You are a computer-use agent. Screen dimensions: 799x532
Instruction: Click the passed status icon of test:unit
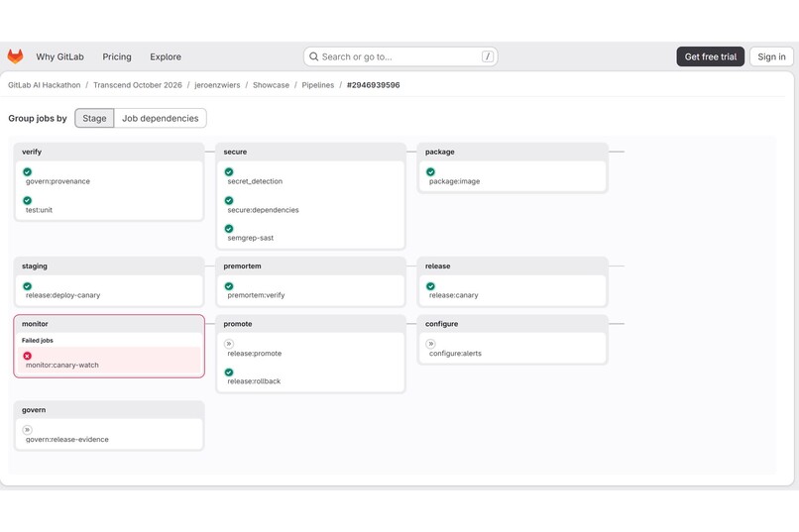[28, 200]
